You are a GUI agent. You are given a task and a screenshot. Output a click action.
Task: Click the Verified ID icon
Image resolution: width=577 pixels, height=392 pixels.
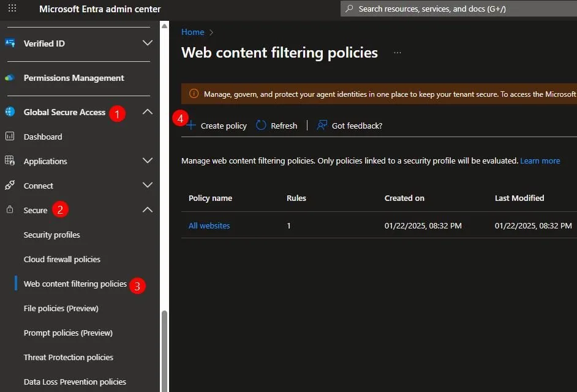point(10,43)
